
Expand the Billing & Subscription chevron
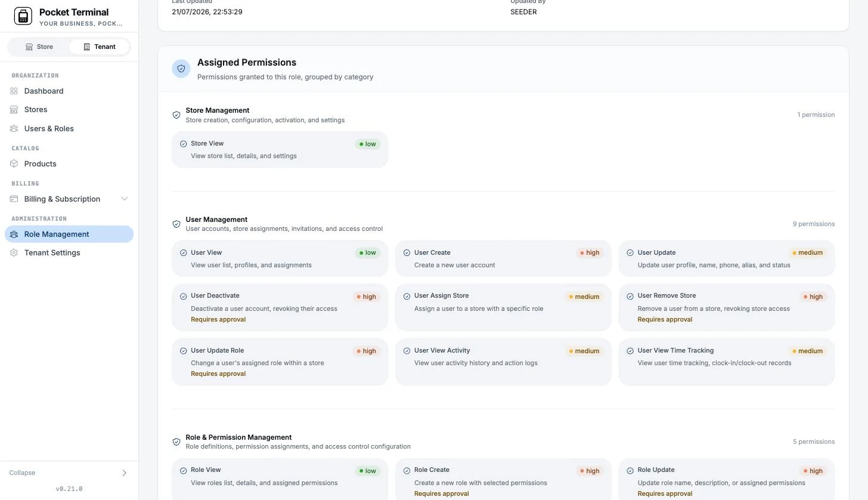pyautogui.click(x=124, y=199)
